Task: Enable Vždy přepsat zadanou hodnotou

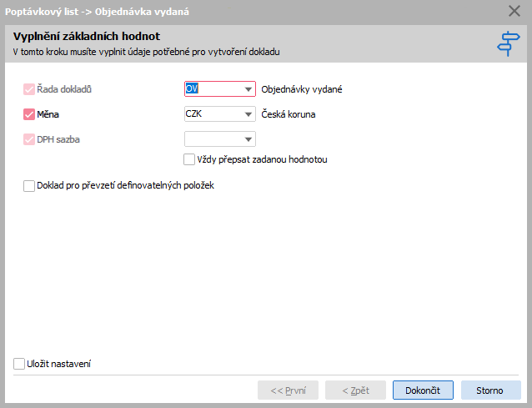Action: (x=189, y=159)
